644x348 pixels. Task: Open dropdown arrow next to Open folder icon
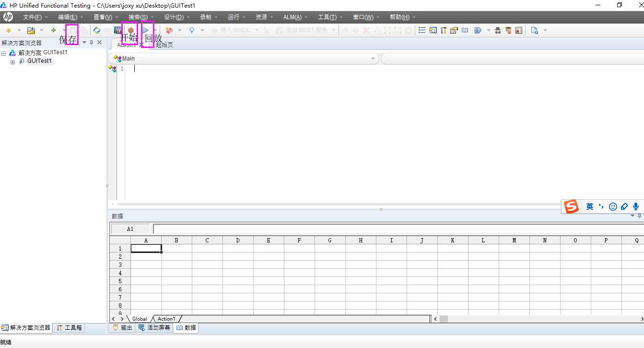42,30
